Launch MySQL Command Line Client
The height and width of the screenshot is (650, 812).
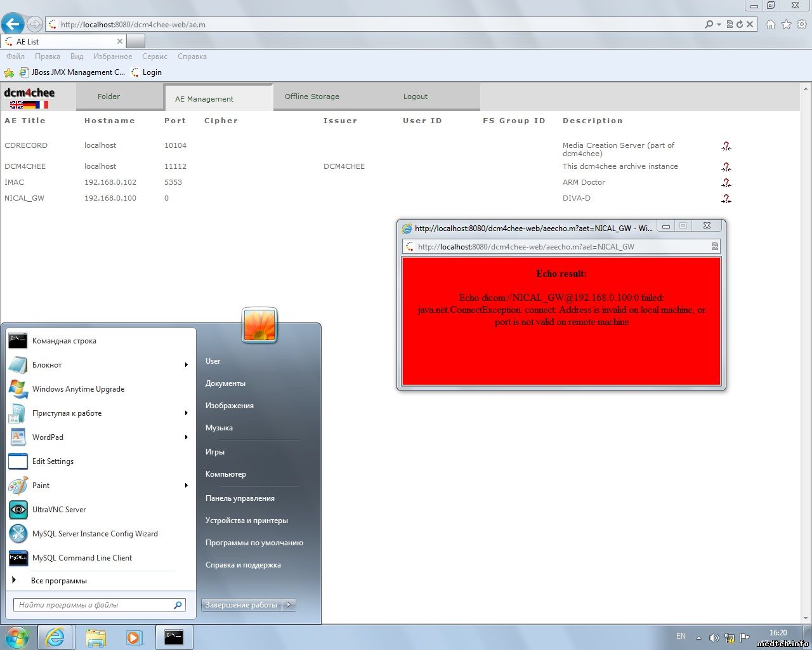point(82,558)
